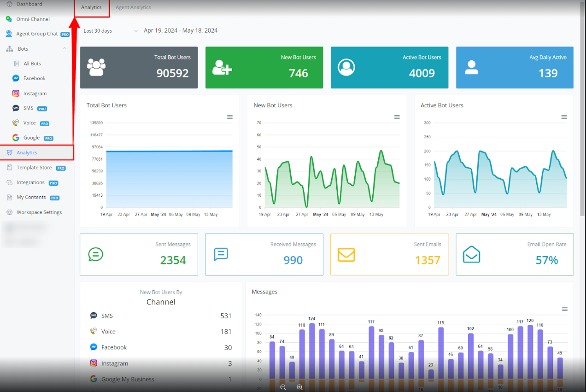This screenshot has height=392, width=586.
Task: Open Omni-Channel from the sidebar
Action: (x=33, y=19)
